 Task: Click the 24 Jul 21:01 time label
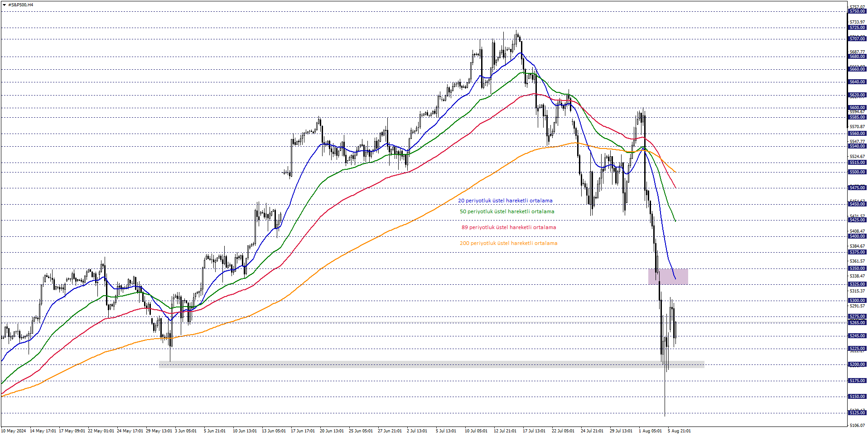click(x=592, y=431)
